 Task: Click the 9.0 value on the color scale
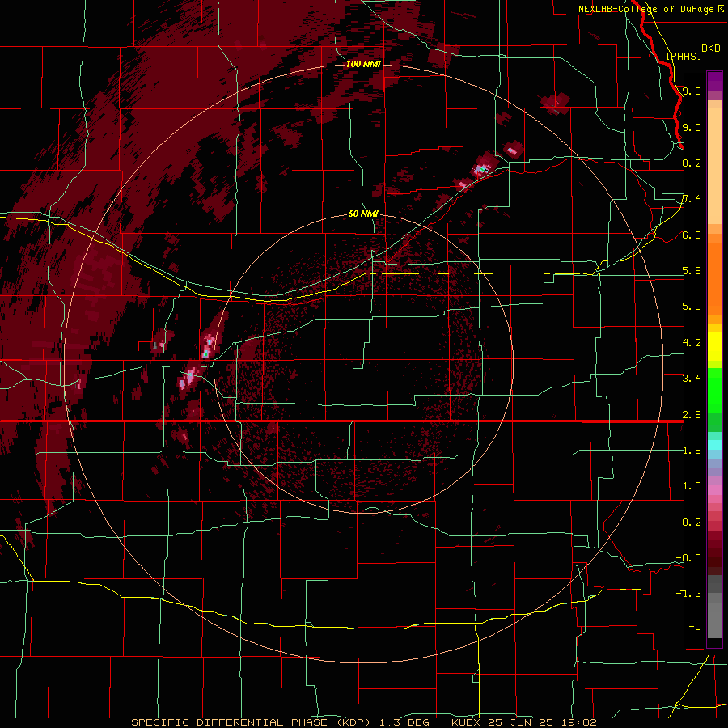tap(692, 127)
